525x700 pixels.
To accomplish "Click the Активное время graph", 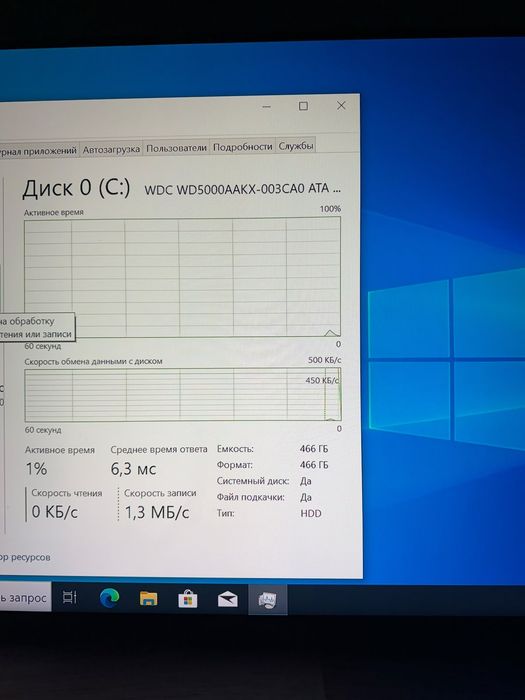I will [x=182, y=277].
